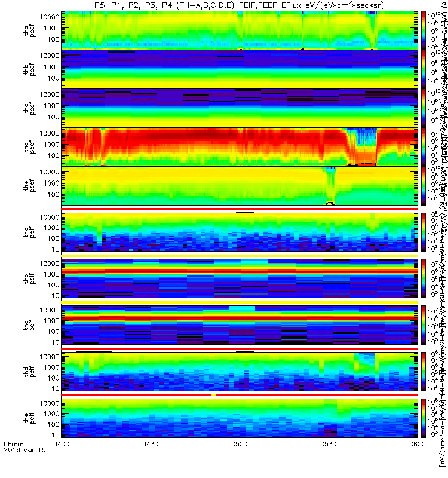
Task: Click the 10000 tick on tha peef axis
Action: 49,17
